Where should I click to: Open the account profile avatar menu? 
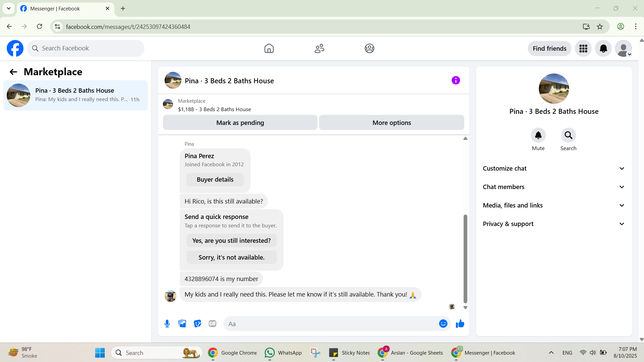pos(624,48)
